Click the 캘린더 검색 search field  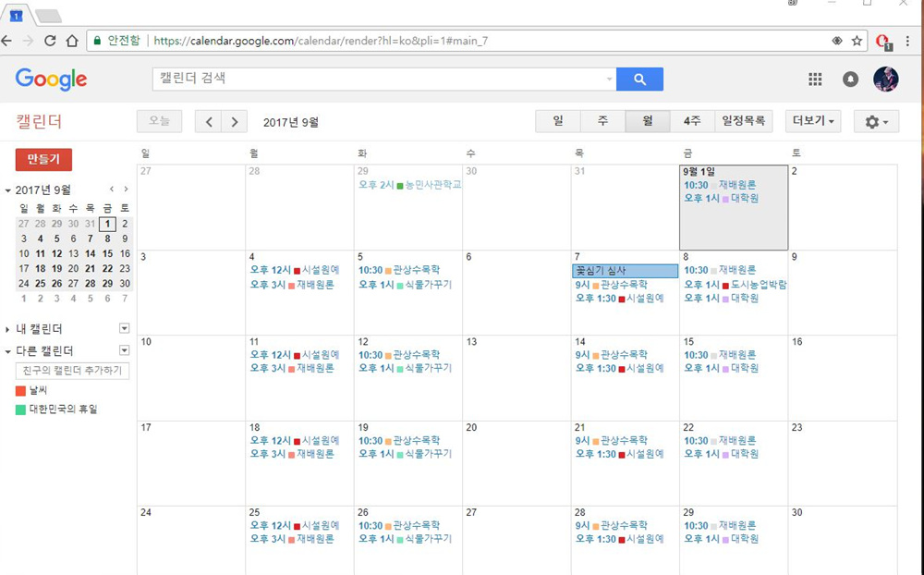(x=379, y=80)
